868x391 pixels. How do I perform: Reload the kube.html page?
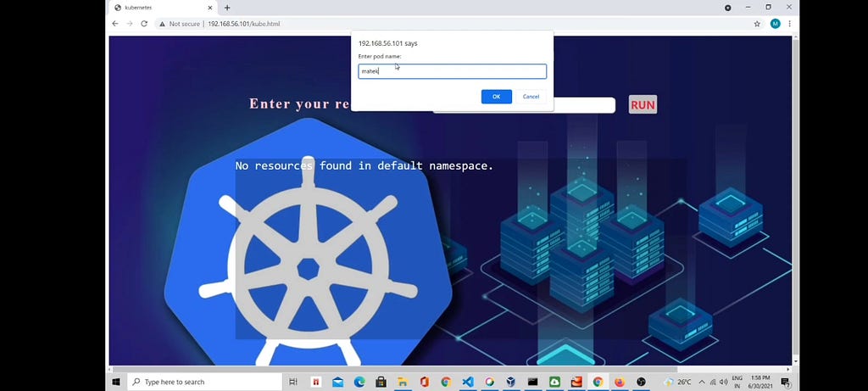pyautogui.click(x=144, y=24)
